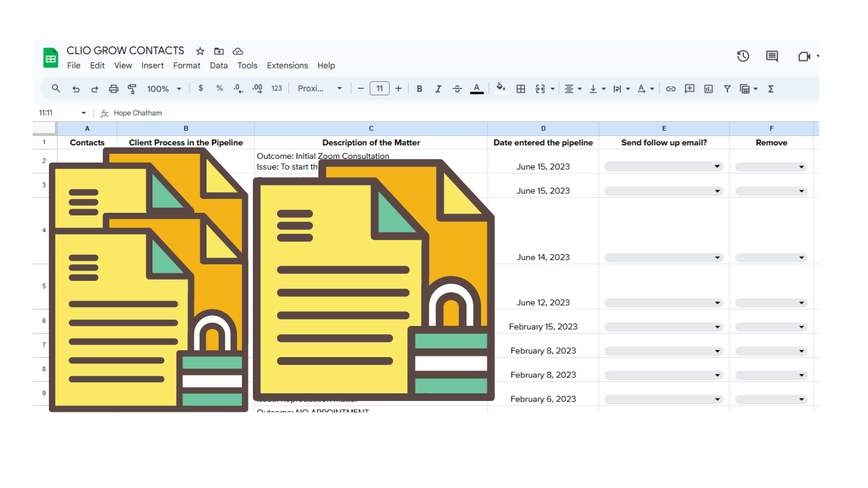868x488 pixels.
Task: Open Remove dropdown in row 6
Action: tap(771, 327)
